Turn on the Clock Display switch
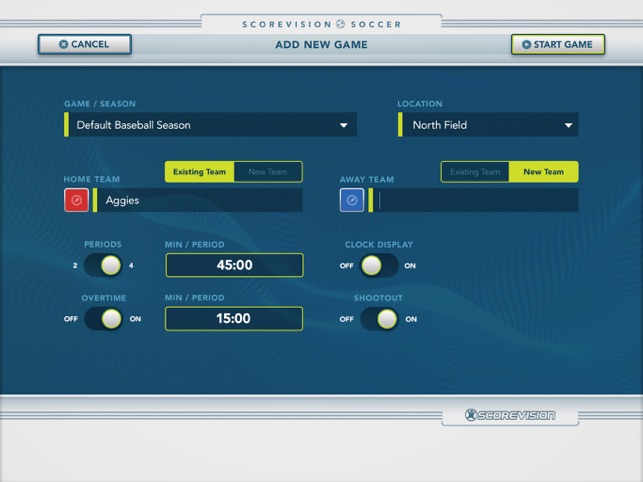Viewport: 643px width, 482px height. click(379, 265)
